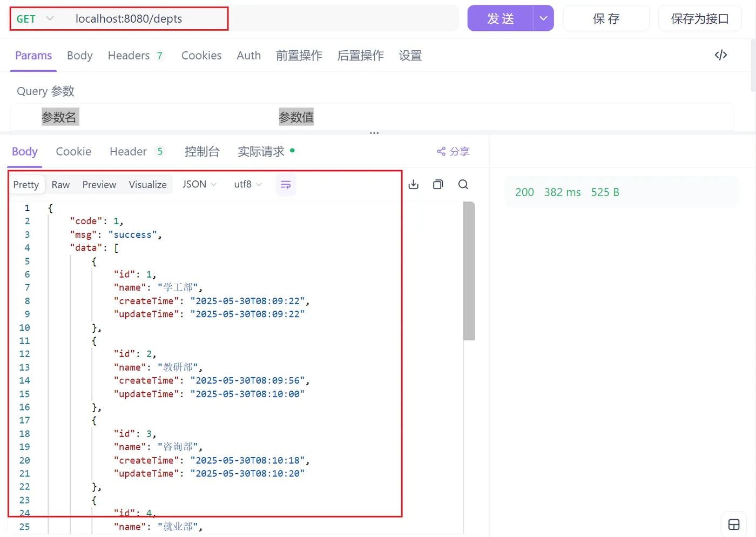This screenshot has height=537, width=756.
Task: Toggle word wrap in response viewer
Action: (286, 185)
